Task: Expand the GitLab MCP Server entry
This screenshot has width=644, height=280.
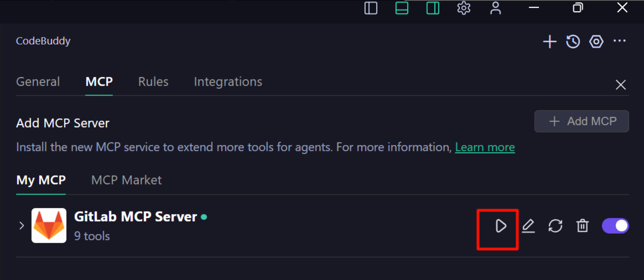Action: pos(22,226)
